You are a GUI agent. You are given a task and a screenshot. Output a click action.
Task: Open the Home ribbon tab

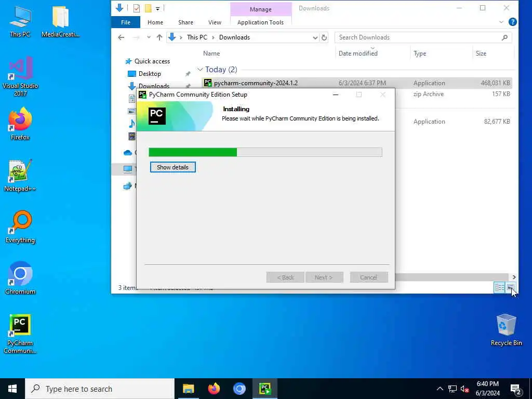155,22
